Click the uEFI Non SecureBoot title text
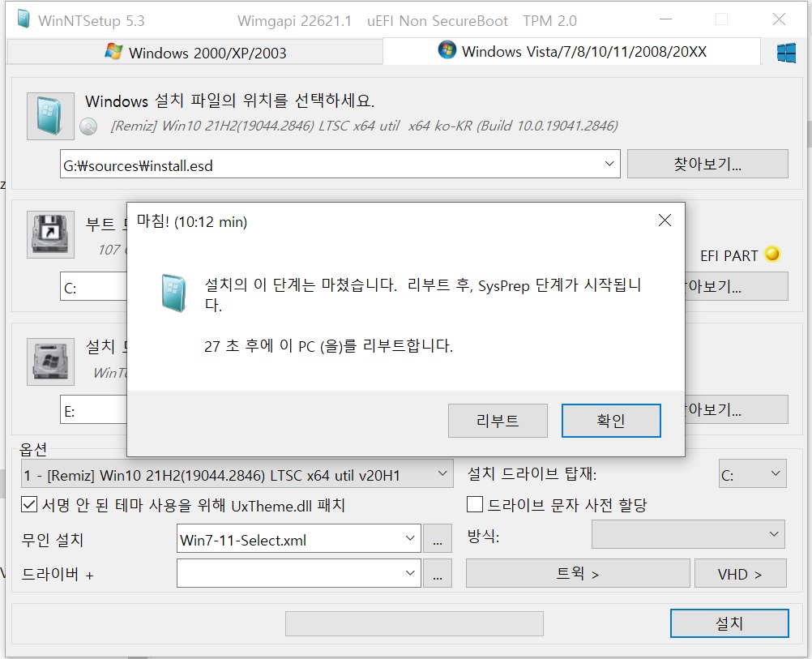The height and width of the screenshot is (659, 812). [438, 21]
